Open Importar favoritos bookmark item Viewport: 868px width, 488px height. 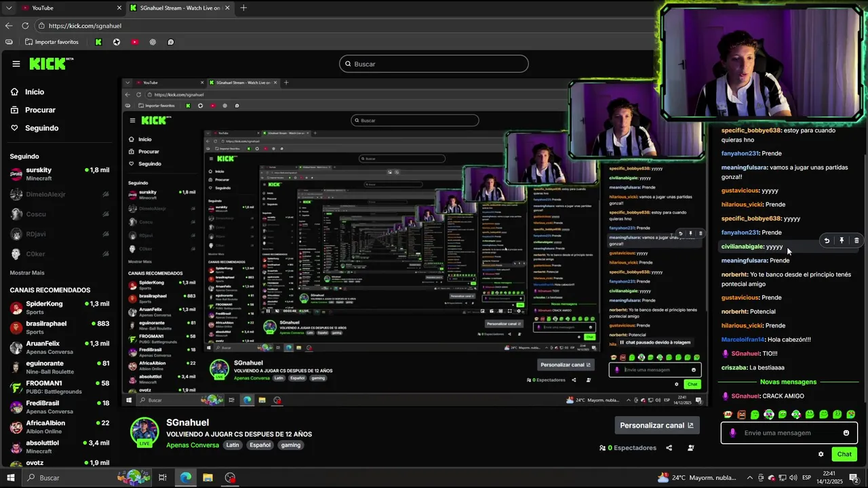(x=52, y=42)
